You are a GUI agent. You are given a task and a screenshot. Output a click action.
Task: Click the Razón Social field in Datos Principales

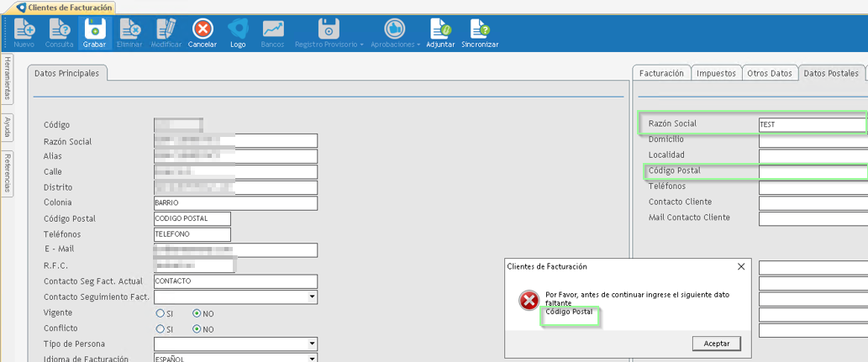(x=236, y=140)
